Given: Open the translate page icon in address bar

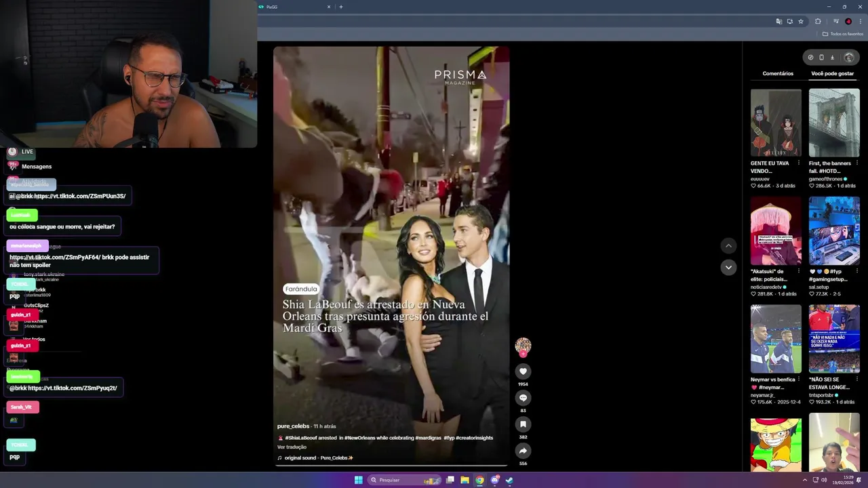Looking at the screenshot, I should point(778,21).
